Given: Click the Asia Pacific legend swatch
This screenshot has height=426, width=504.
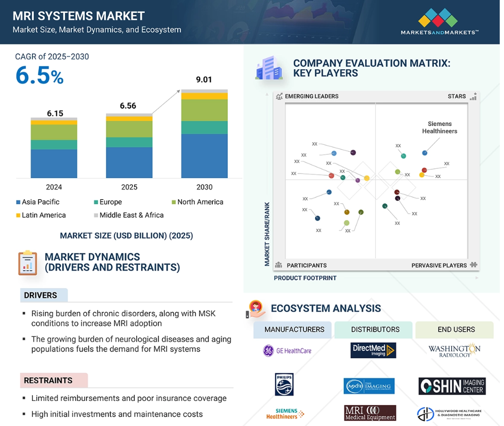Looking at the screenshot, I should (18, 202).
